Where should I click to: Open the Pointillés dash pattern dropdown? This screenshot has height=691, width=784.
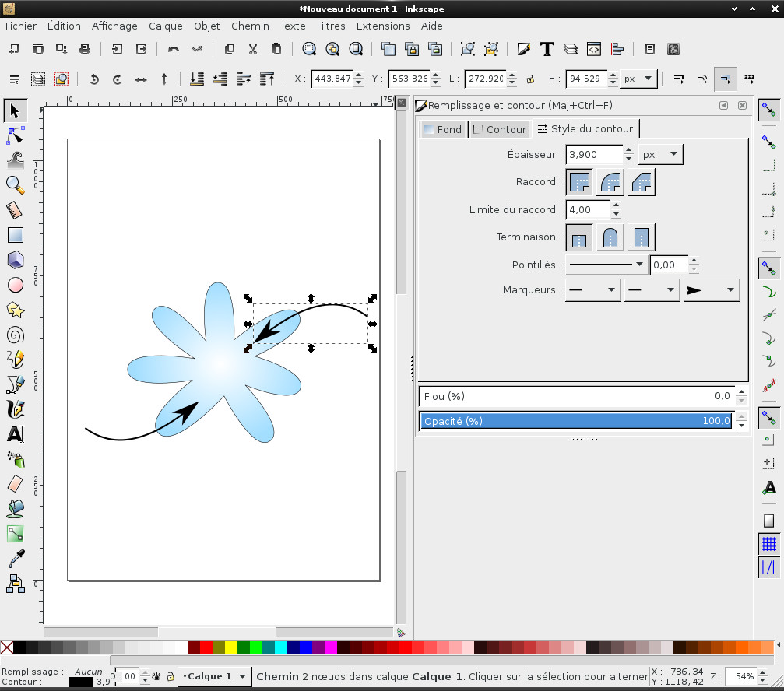click(606, 265)
